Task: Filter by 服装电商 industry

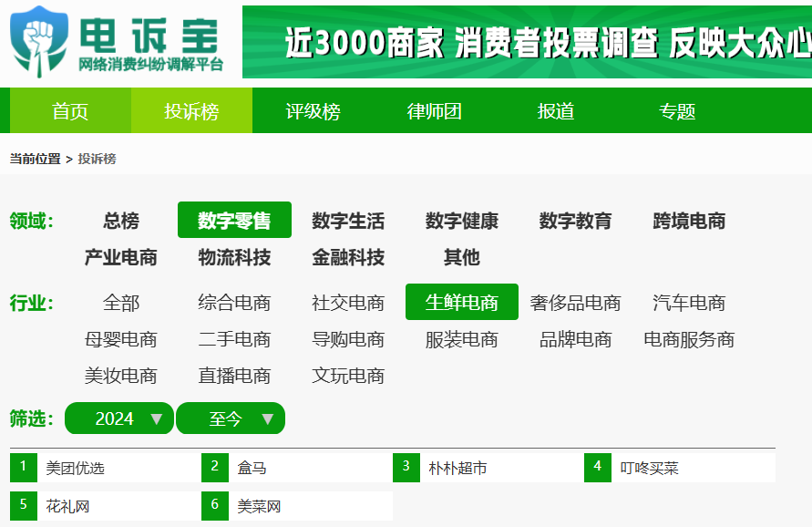Action: point(461,339)
